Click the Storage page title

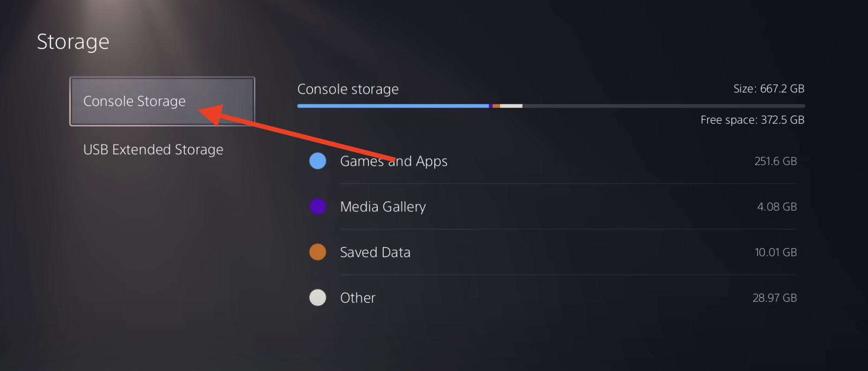(x=73, y=41)
